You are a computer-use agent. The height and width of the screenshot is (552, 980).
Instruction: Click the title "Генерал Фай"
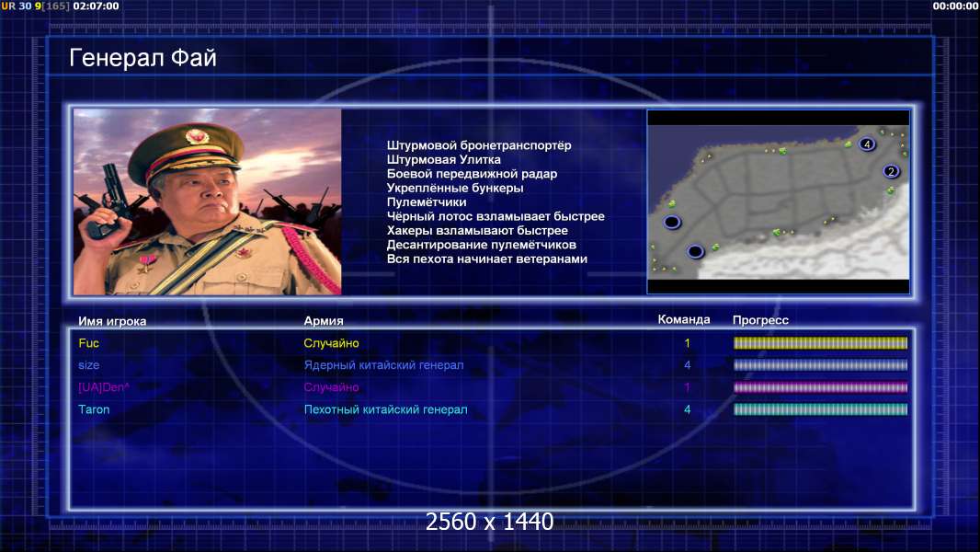[x=142, y=58]
